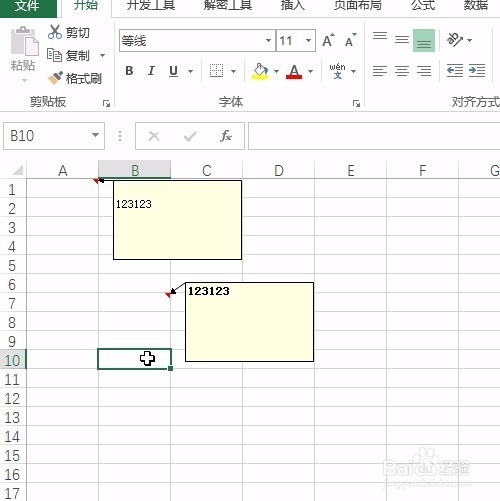Image resolution: width=500 pixels, height=501 pixels.
Task: Select column F header
Action: 423,170
